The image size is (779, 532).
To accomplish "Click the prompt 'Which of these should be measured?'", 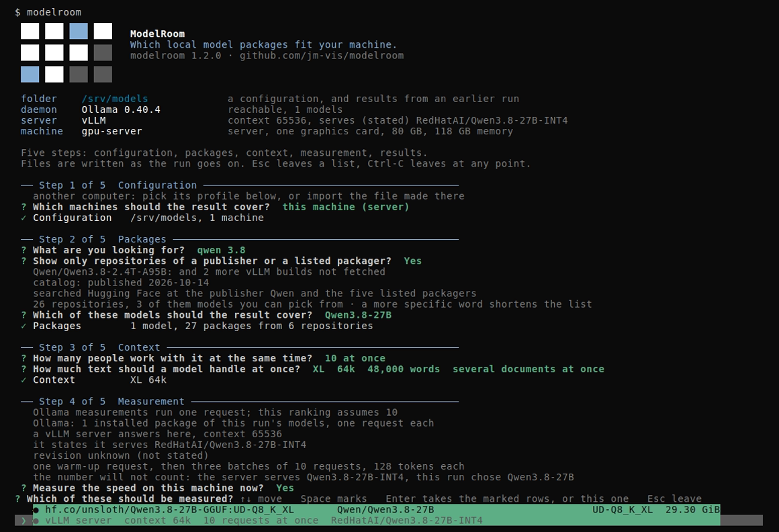I will click(130, 499).
